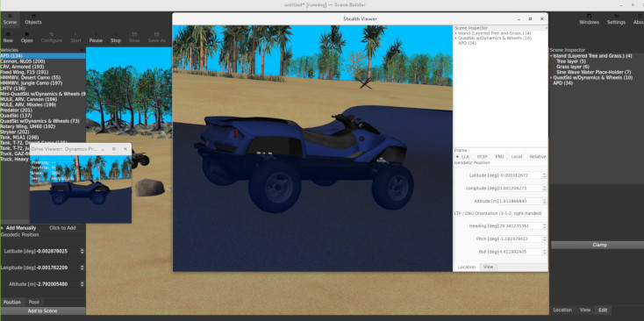Open the View tab in Stealth Viewer

point(489,267)
